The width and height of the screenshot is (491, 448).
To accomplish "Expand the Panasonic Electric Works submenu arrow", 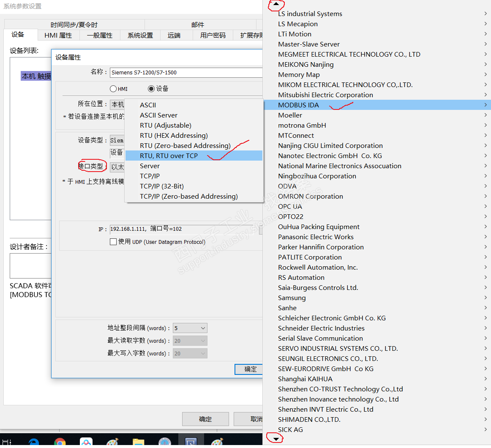I will pos(486,237).
